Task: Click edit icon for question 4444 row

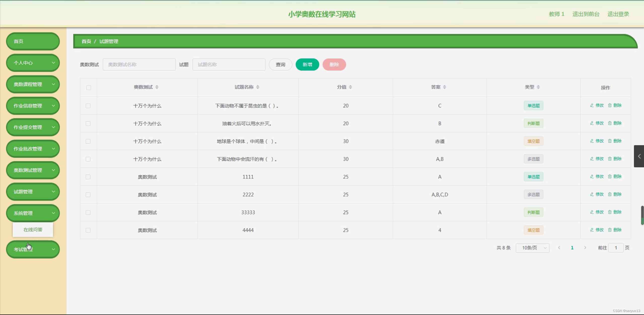Action: point(592,230)
